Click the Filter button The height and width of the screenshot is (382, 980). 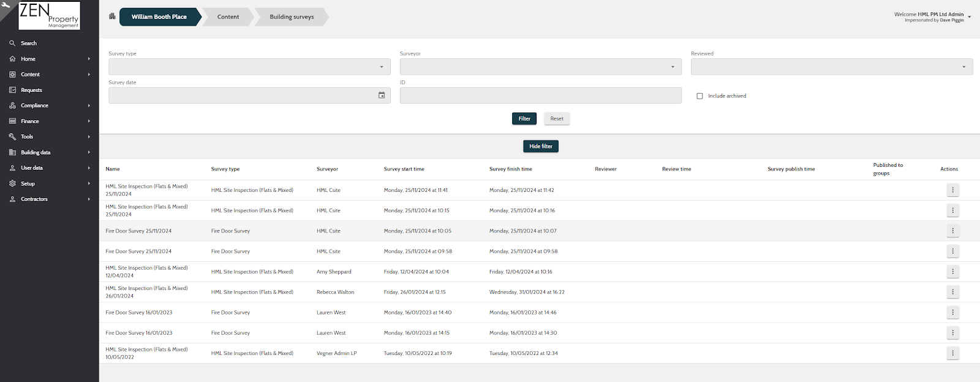(x=524, y=119)
